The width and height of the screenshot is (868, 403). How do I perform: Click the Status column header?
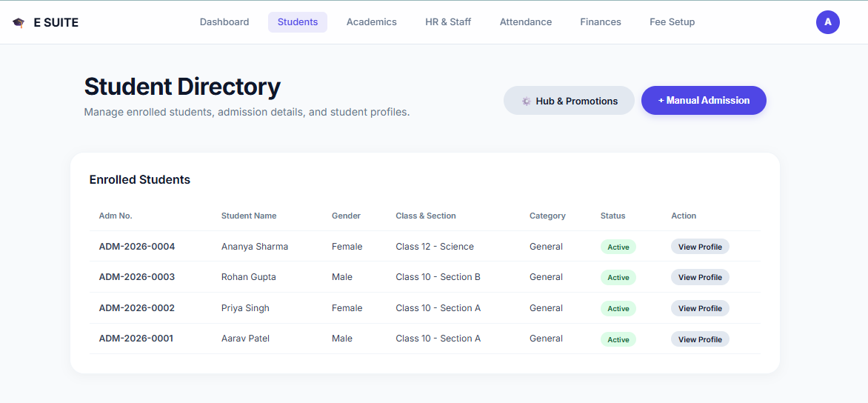click(x=612, y=216)
